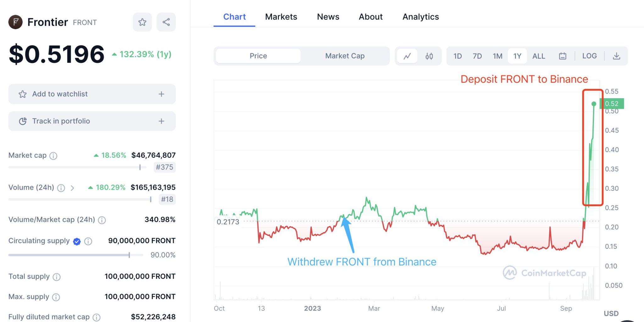Switch to candlestick chart view
644x322 pixels.
[x=430, y=56]
